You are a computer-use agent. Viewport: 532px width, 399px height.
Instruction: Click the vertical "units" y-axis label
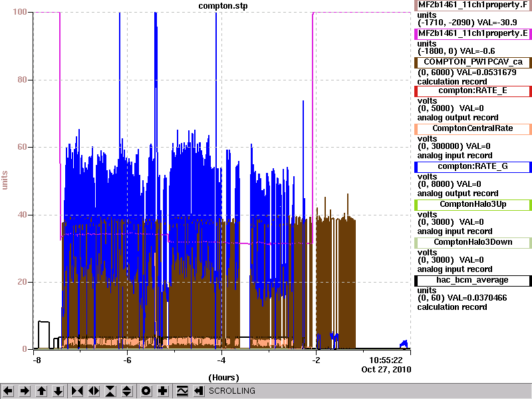tap(5, 180)
